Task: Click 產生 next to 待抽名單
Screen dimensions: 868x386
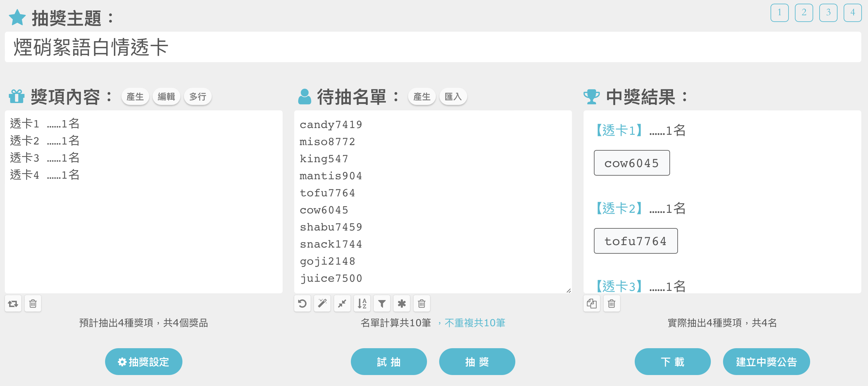Action: pyautogui.click(x=422, y=97)
